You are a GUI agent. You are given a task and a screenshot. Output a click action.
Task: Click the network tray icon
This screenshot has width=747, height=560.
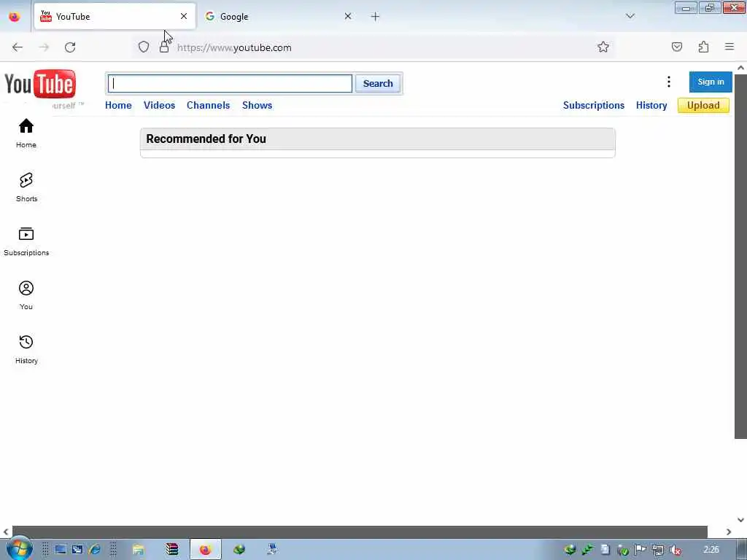[658, 550]
